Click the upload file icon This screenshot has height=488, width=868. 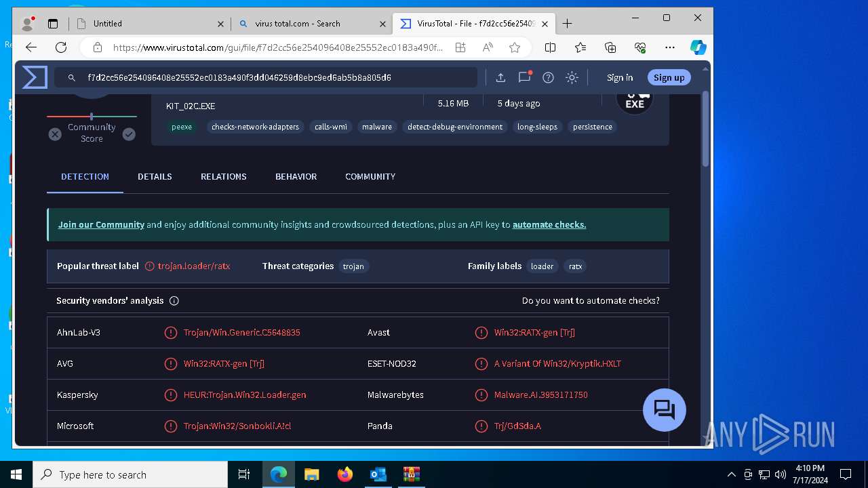[x=500, y=77]
